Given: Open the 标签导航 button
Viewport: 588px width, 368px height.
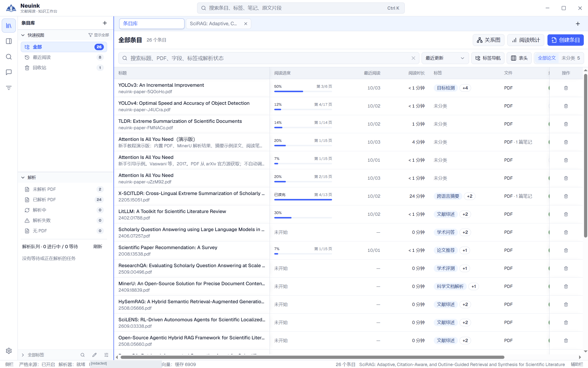Looking at the screenshot, I should point(488,58).
